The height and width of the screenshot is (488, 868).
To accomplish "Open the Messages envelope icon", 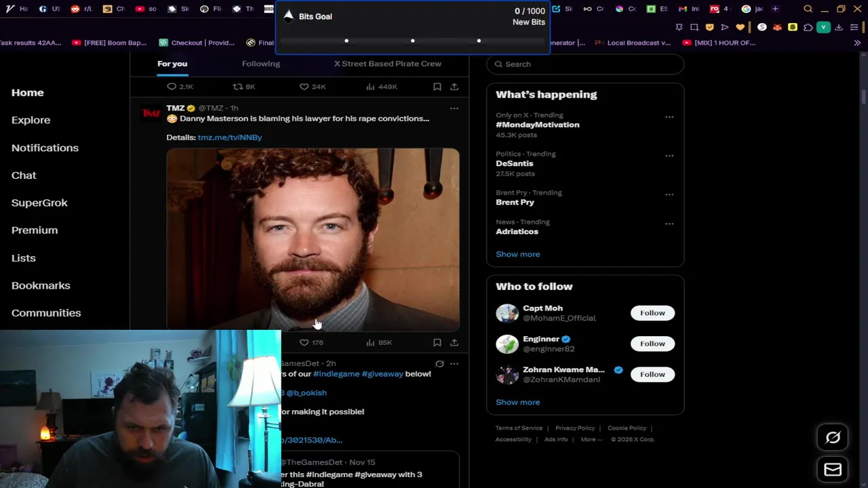I will 833,469.
